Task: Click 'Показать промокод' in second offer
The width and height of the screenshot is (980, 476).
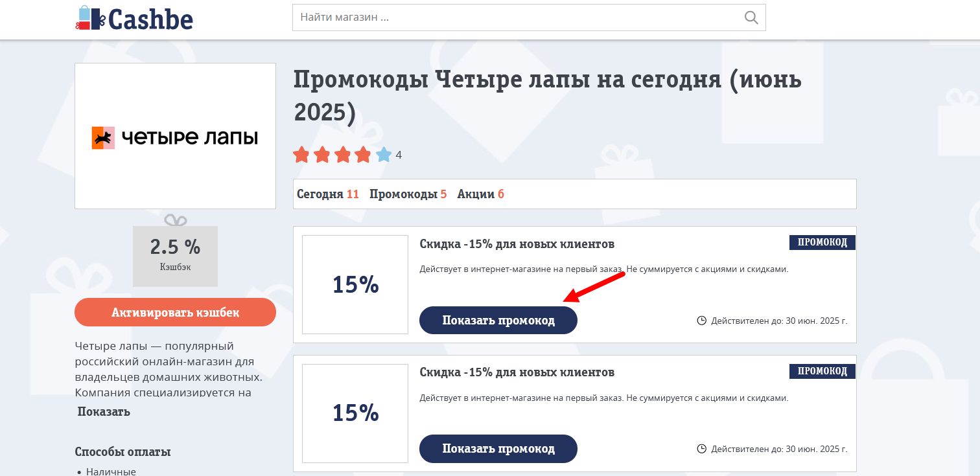Action: point(498,448)
